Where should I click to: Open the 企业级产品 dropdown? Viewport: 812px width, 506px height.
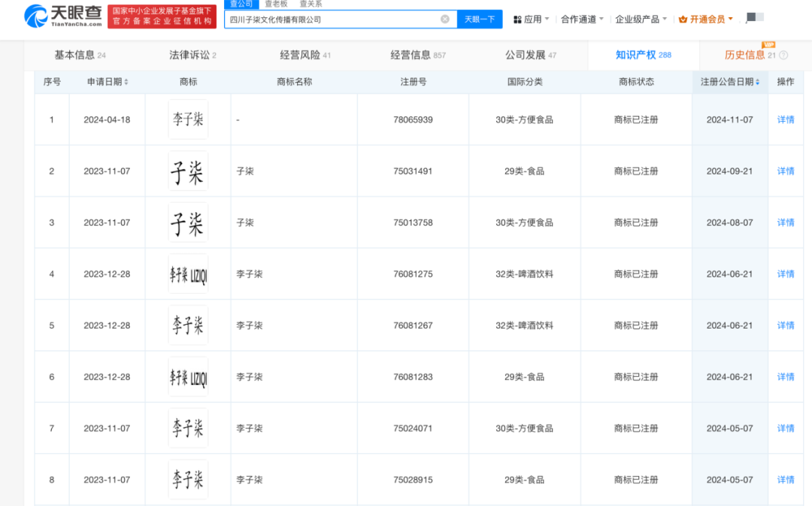click(x=641, y=19)
